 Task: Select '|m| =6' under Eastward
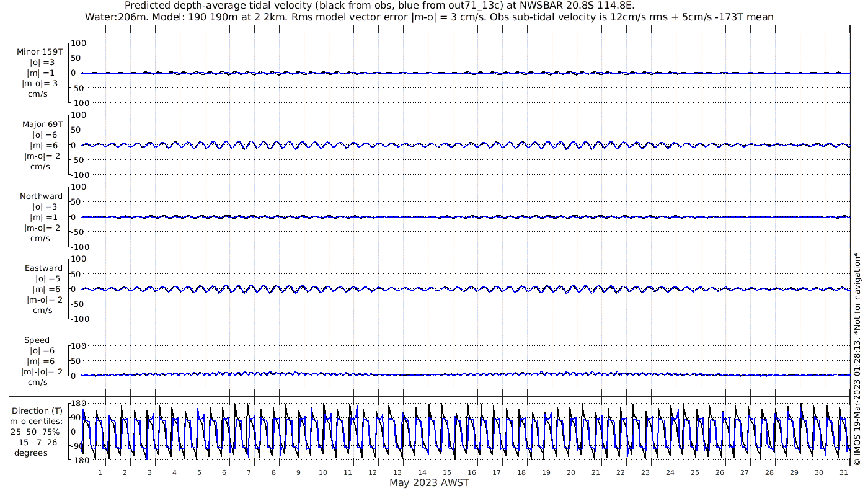click(45, 290)
